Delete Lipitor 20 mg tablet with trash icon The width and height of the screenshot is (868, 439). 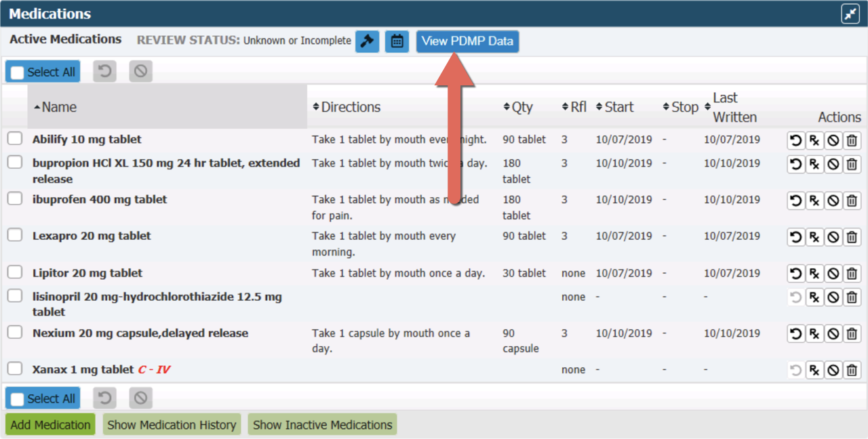pos(852,274)
